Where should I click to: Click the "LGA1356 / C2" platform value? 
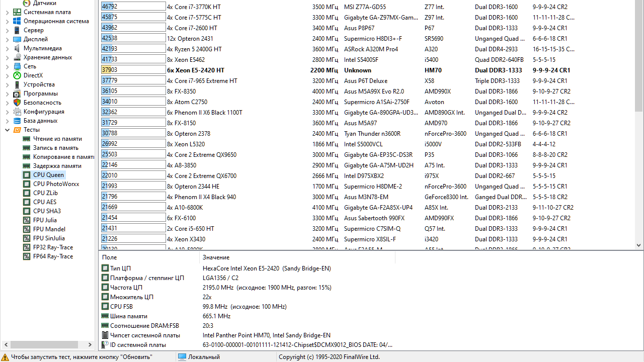tap(220, 278)
